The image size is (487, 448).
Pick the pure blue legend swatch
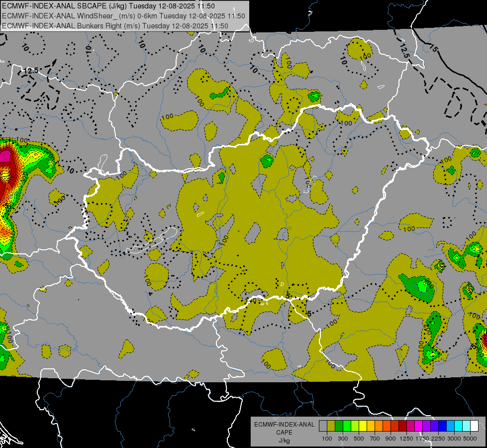[443, 426]
